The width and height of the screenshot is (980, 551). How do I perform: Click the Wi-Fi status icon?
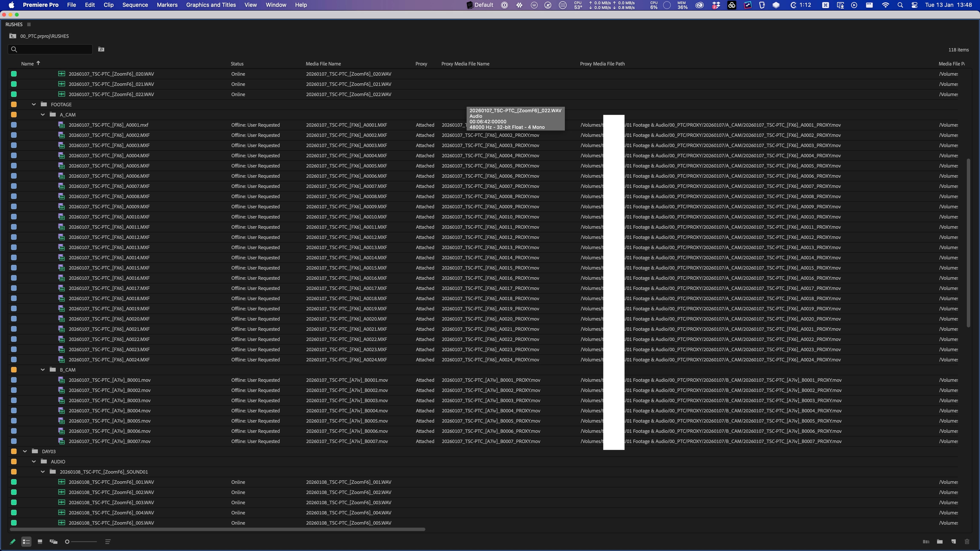click(x=885, y=5)
